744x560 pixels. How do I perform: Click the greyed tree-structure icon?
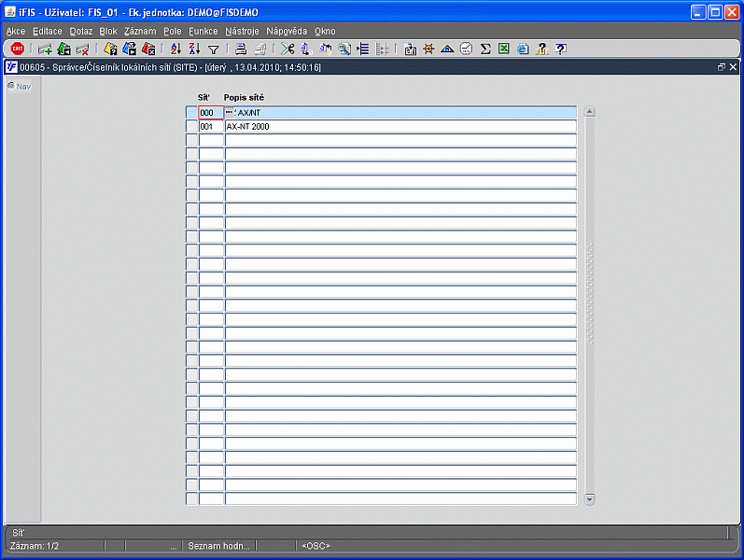(x=382, y=49)
